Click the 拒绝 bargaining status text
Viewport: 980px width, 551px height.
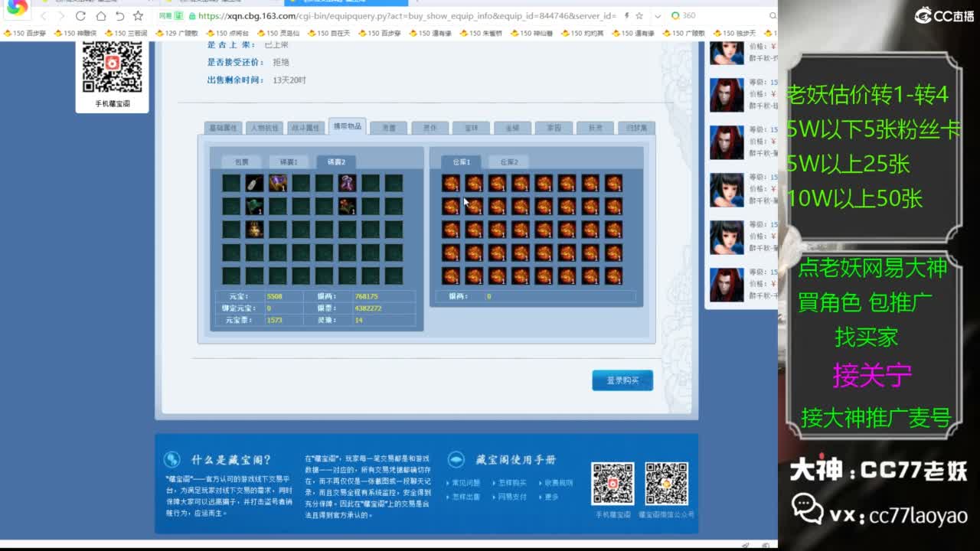coord(281,62)
